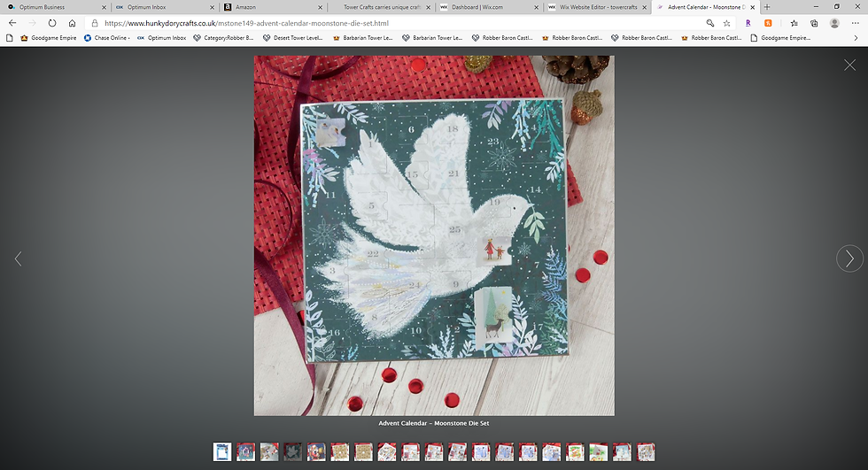Refresh the current page
The image size is (868, 470).
[52, 23]
